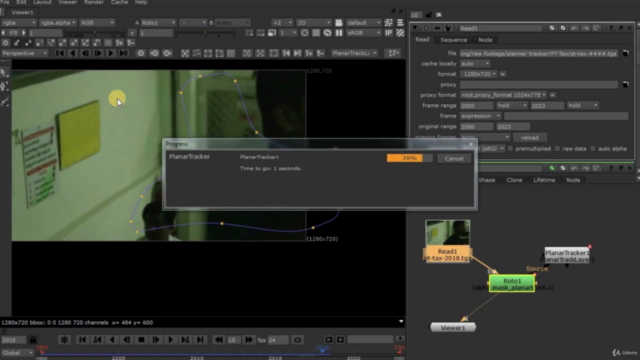Click the reload button
Screen dimensions: 640x360
(x=529, y=138)
